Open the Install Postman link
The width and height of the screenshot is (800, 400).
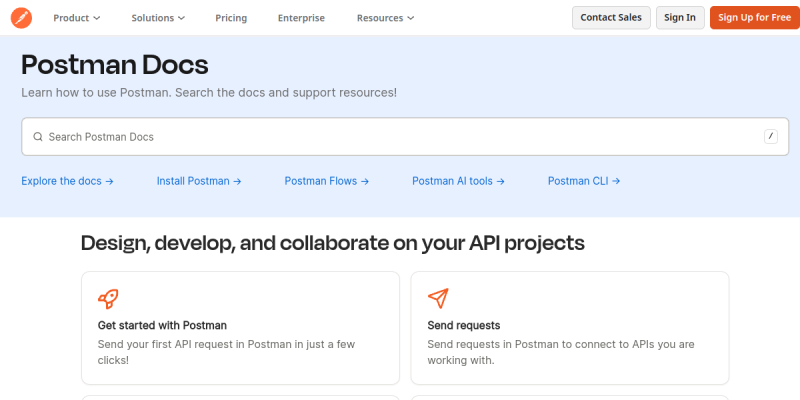199,181
